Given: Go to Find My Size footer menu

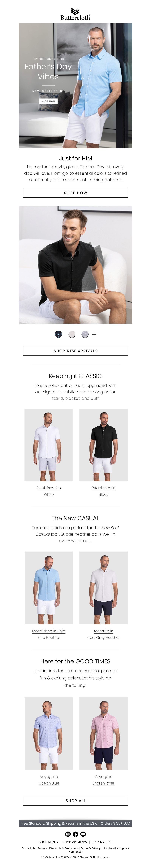Looking at the screenshot, I should (102, 842).
